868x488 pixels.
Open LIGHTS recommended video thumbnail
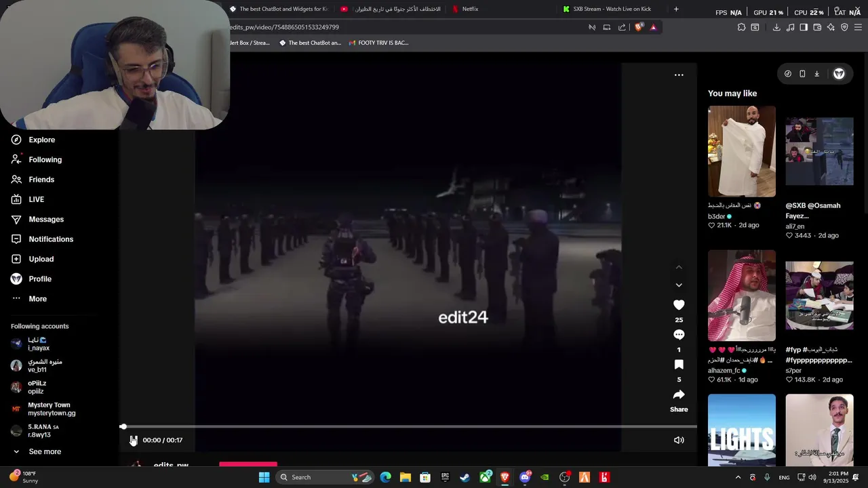pos(742,430)
